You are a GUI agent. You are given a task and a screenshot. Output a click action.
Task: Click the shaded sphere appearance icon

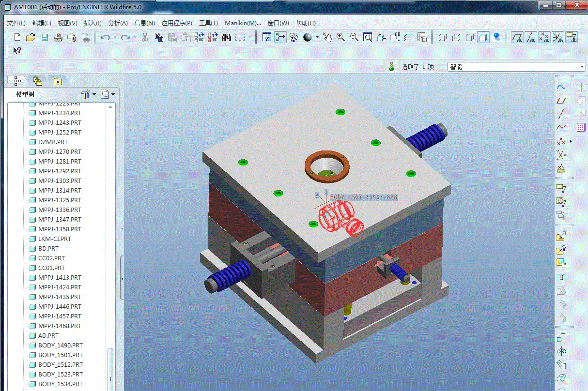[x=308, y=37]
